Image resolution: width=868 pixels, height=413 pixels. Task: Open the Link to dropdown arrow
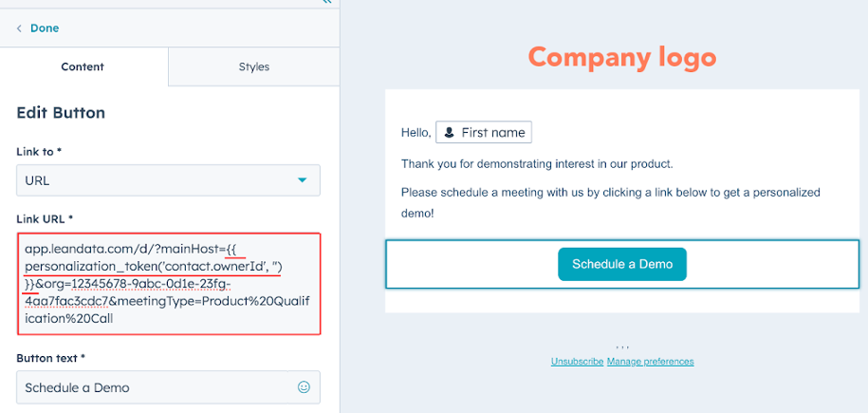click(302, 180)
